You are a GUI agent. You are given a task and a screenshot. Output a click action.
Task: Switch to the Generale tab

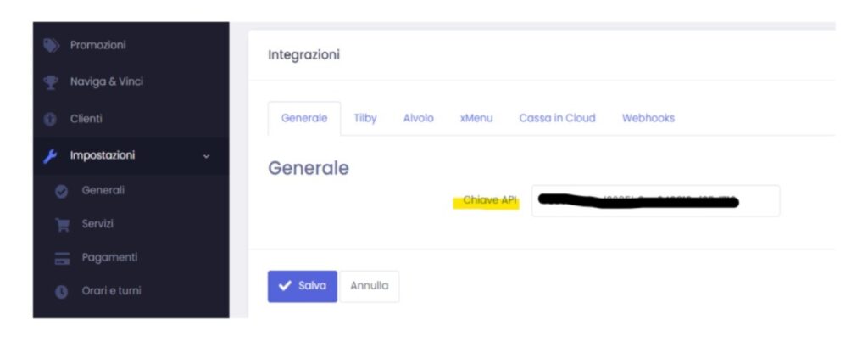tap(303, 118)
